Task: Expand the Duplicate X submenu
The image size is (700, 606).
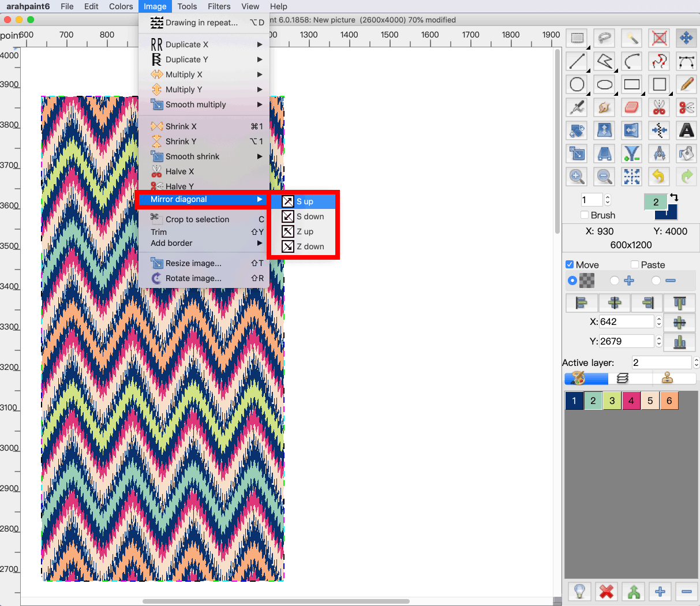Action: tap(204, 44)
